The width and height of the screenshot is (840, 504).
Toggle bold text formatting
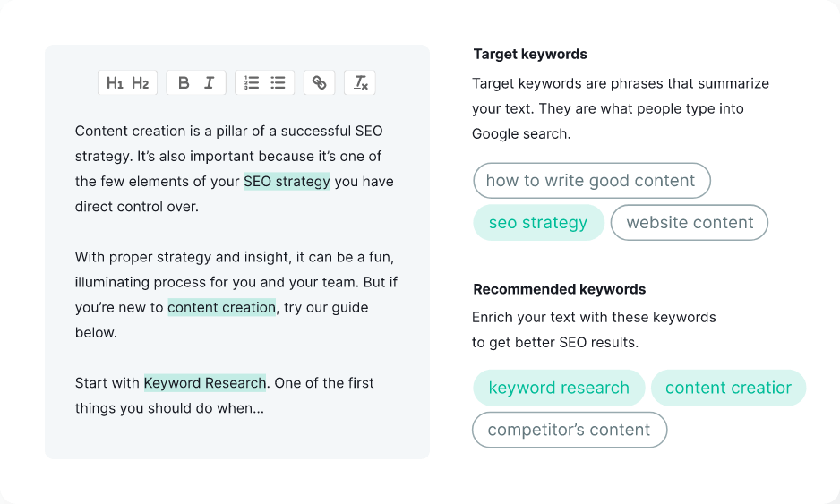click(x=184, y=83)
